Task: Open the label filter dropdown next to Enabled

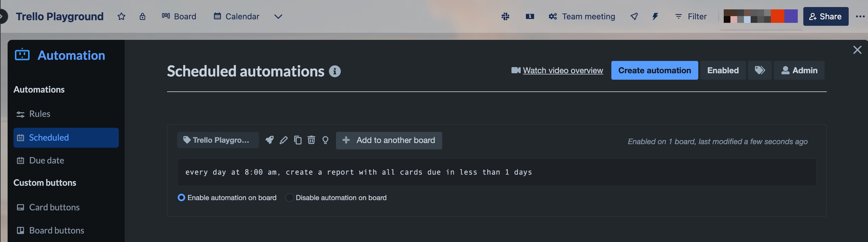Action: [x=759, y=70]
